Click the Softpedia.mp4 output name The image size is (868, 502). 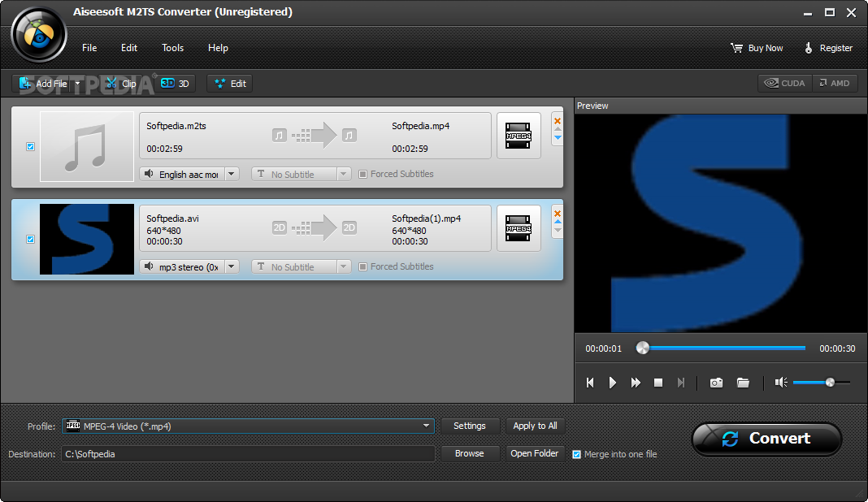pyautogui.click(x=421, y=126)
